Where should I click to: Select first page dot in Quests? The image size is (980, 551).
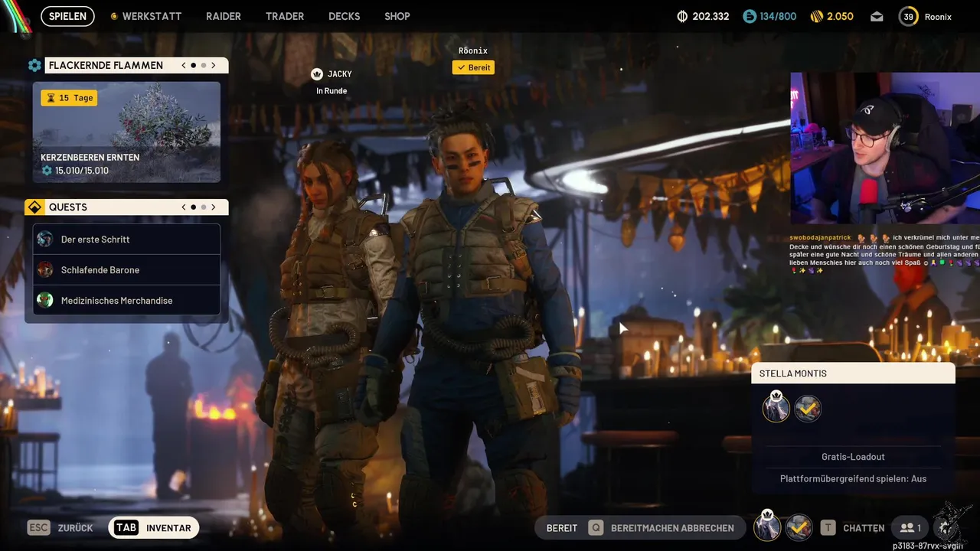(x=194, y=207)
